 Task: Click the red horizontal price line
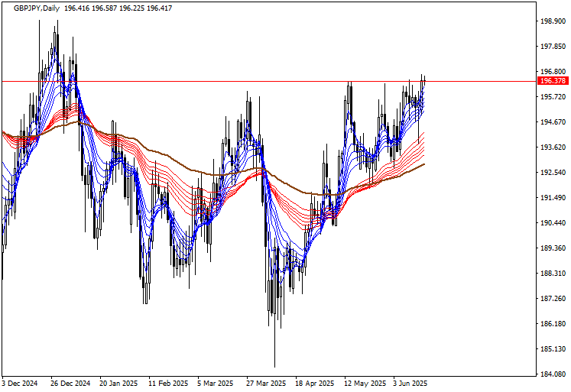click(x=269, y=81)
